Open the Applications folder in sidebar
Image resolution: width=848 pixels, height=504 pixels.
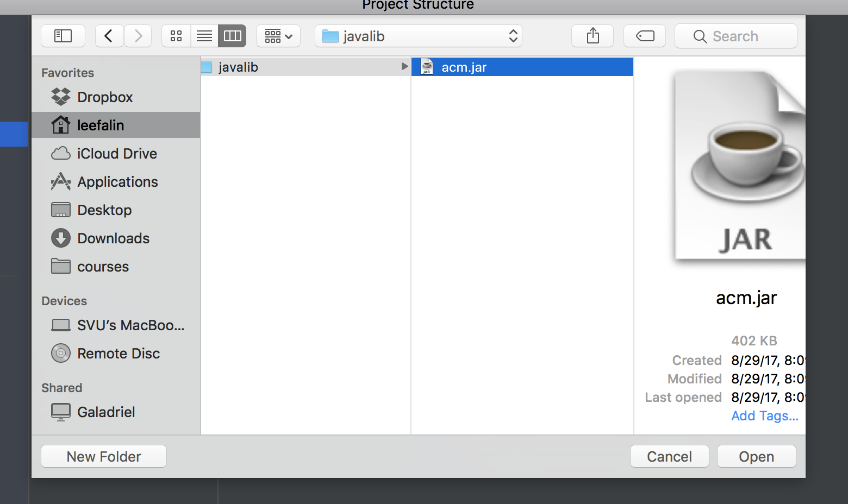[117, 182]
